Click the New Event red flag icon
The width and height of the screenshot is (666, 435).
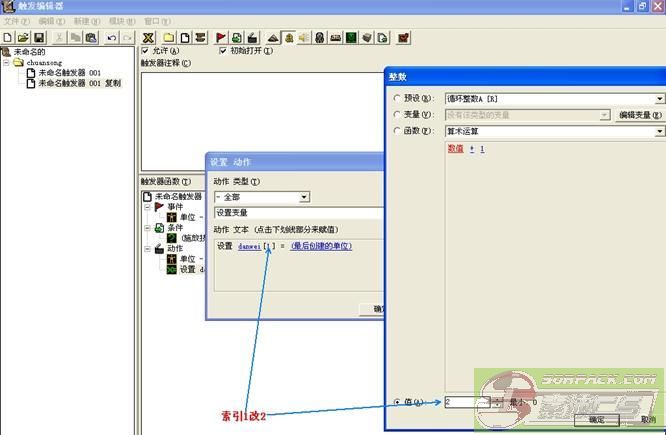click(x=221, y=37)
